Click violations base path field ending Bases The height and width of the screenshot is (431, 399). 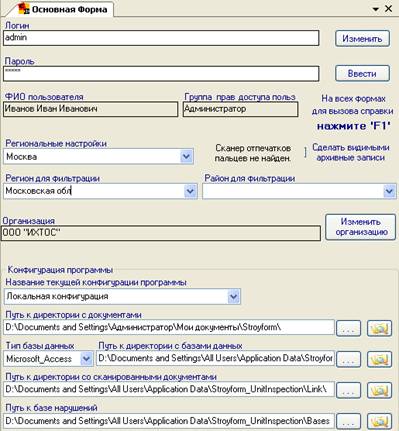point(169,421)
